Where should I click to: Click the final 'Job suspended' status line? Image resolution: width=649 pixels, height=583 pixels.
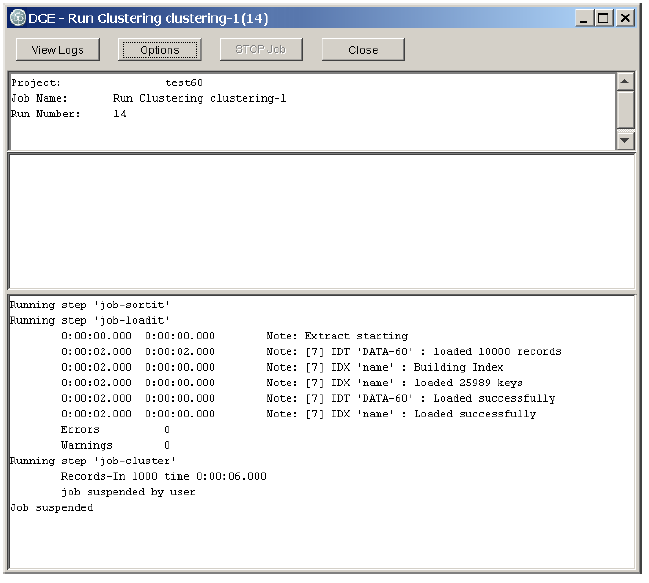pos(51,508)
